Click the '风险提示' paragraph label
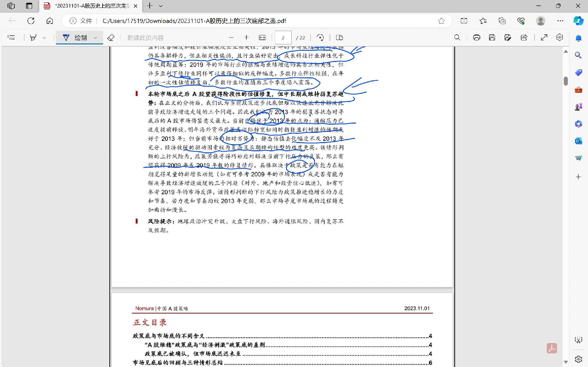This screenshot has height=367, width=588. [x=161, y=222]
